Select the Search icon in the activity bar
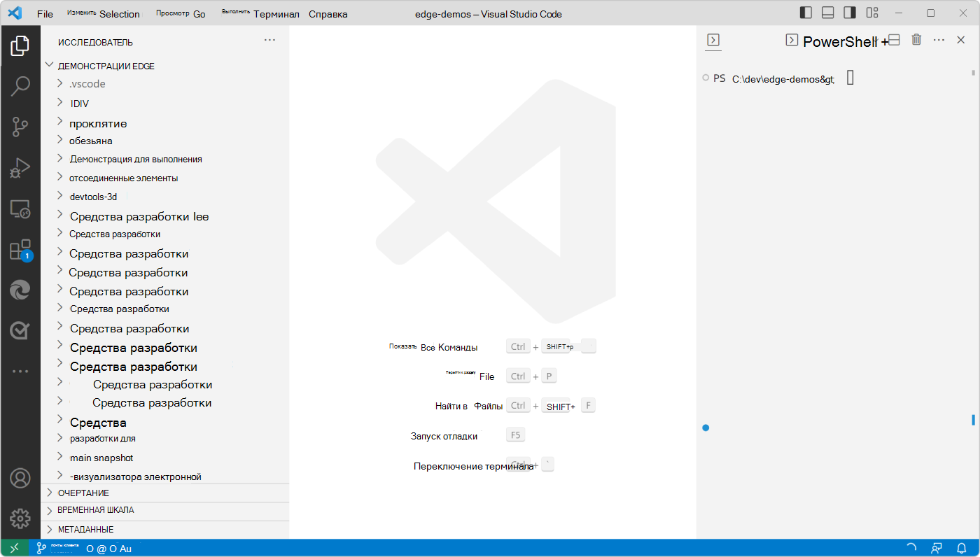Screen dimensions: 980x557 click(20, 85)
